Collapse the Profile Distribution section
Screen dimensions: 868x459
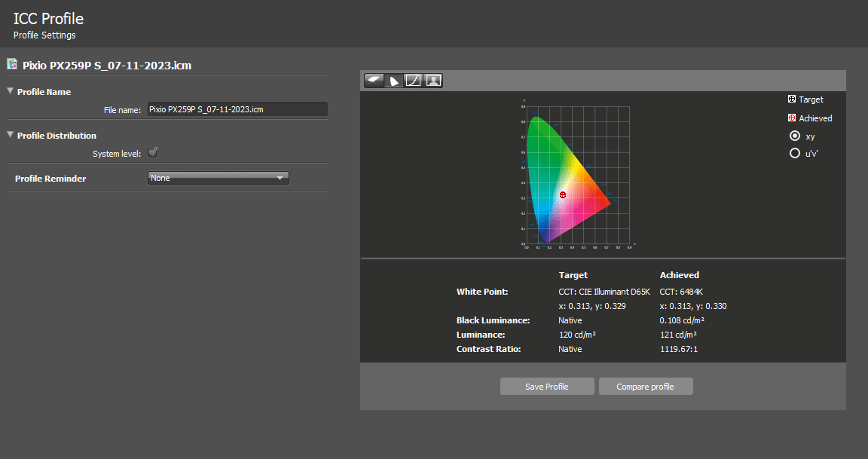11,136
